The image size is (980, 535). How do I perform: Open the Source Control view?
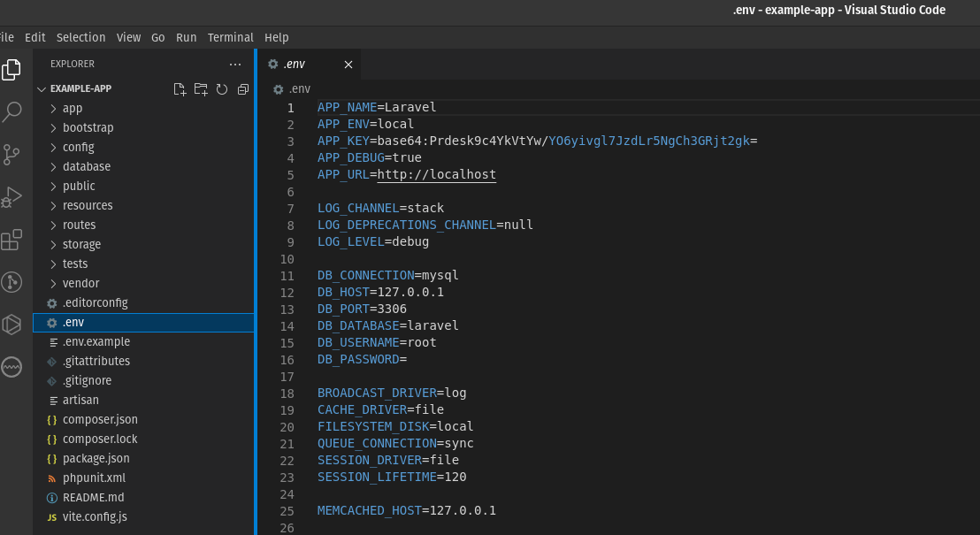11,155
